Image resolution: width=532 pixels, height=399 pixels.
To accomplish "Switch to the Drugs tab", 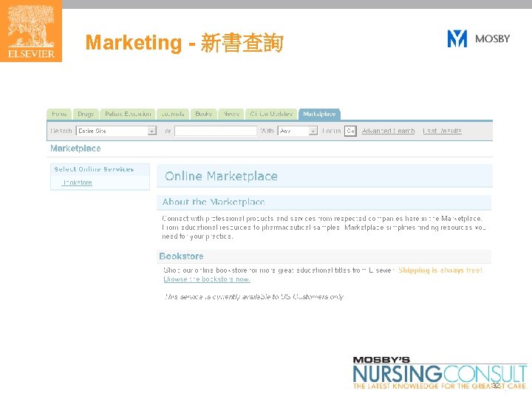I will click(x=86, y=114).
